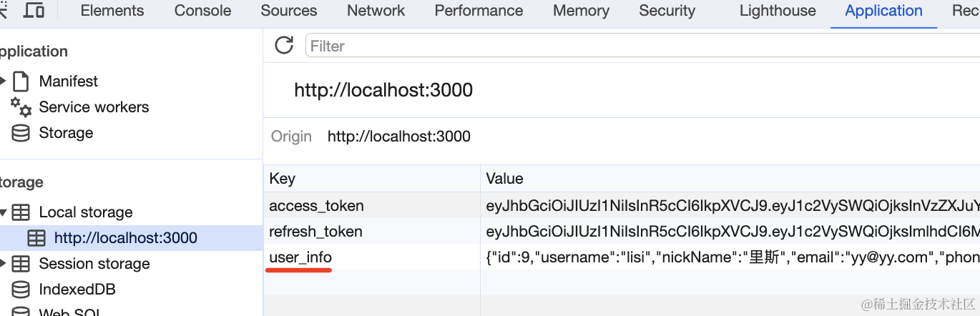The width and height of the screenshot is (980, 316).
Task: Select http://localhost:3000 under Local storage
Action: (x=125, y=238)
